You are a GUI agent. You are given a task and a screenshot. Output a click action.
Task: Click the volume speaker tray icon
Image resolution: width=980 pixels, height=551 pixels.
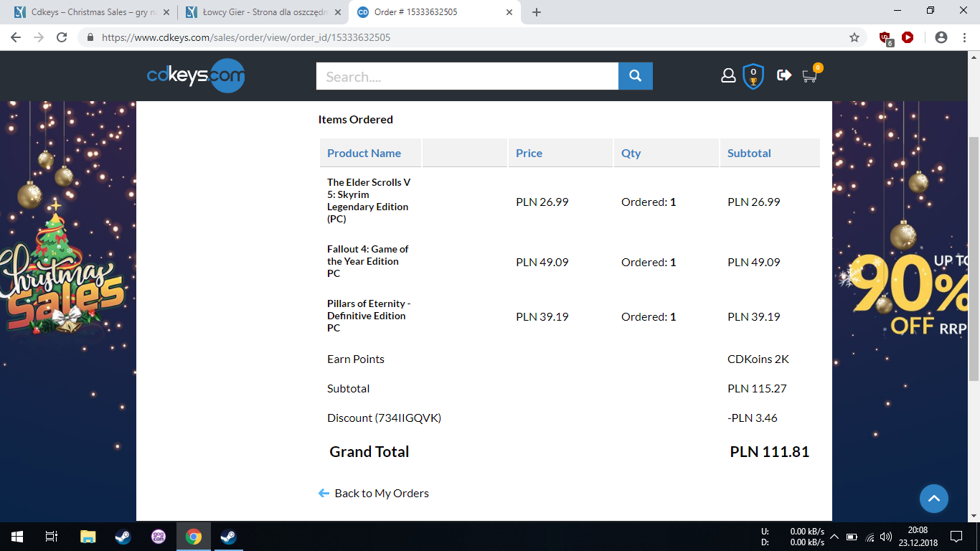886,537
